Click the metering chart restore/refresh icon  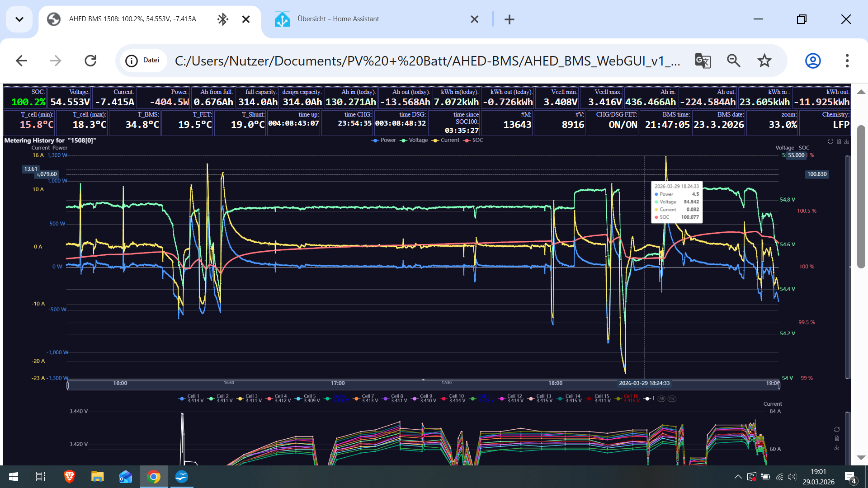click(830, 141)
